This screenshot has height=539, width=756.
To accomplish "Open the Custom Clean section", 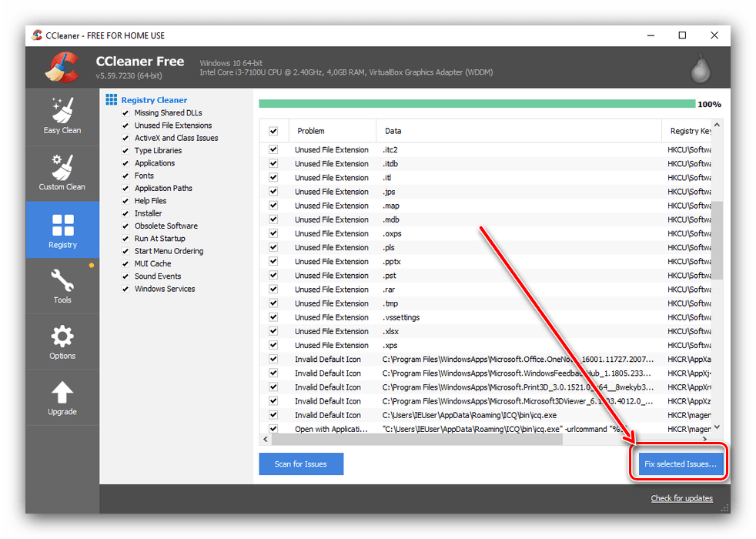I will [62, 173].
